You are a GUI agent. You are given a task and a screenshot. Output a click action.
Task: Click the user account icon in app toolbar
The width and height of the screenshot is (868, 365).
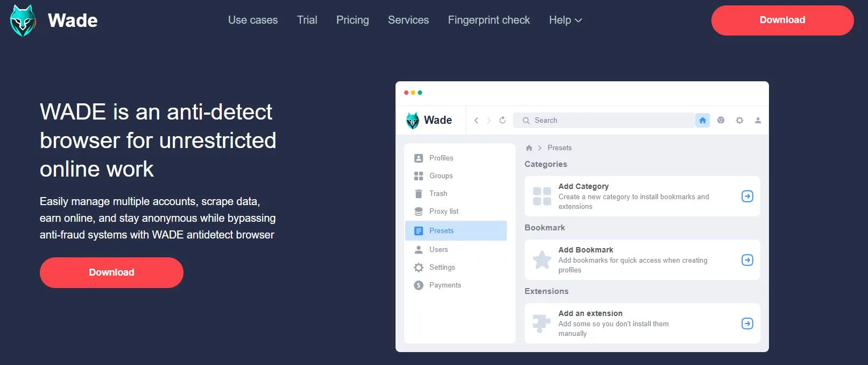tap(758, 121)
